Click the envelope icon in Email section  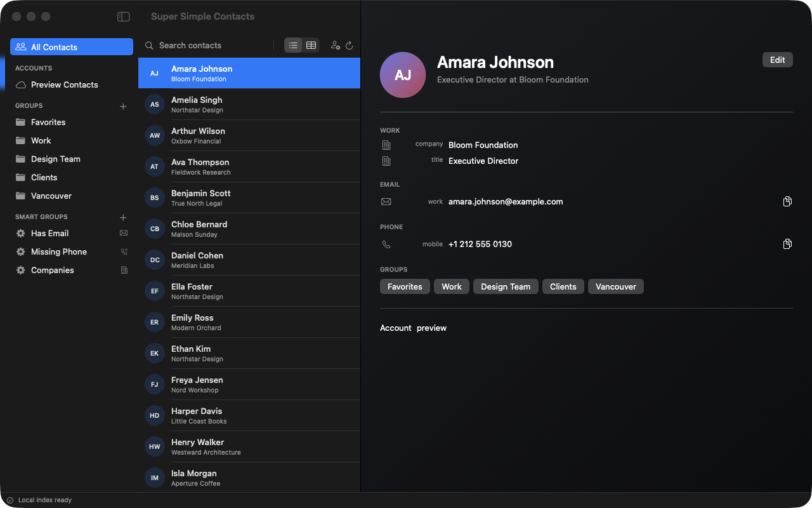386,201
